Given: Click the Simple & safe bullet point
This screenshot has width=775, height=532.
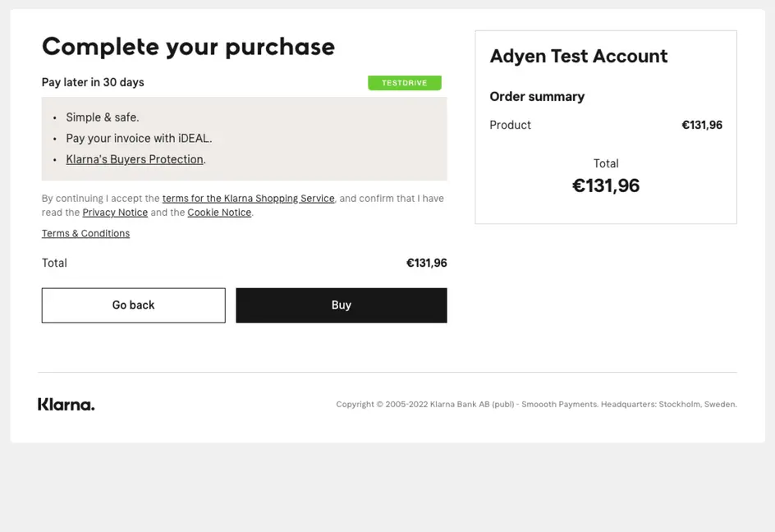Looking at the screenshot, I should click(x=102, y=117).
